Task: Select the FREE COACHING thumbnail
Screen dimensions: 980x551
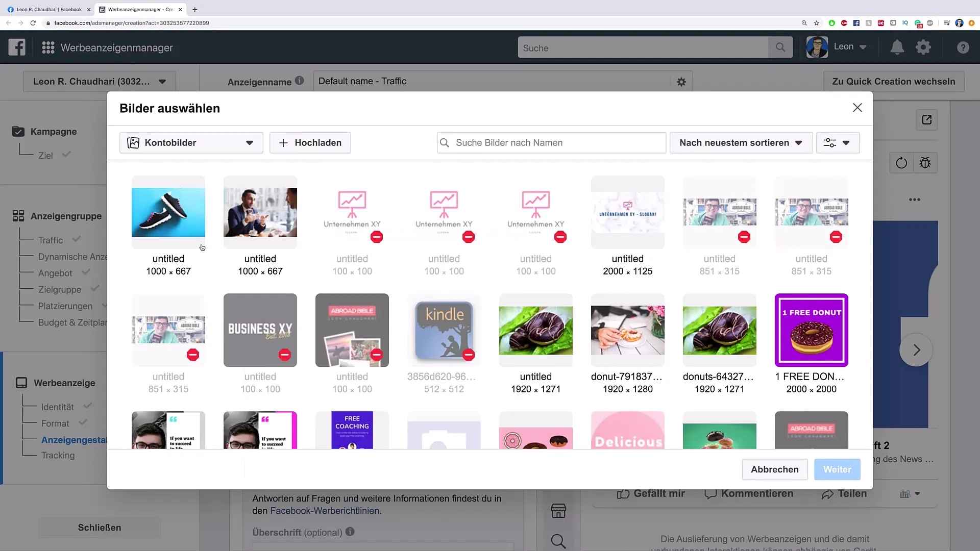Action: click(352, 430)
